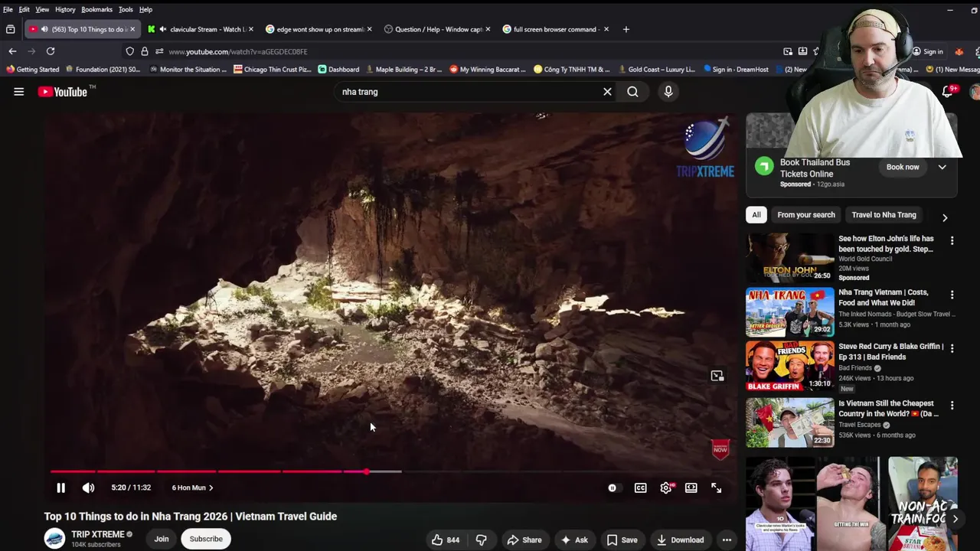Image resolution: width=980 pixels, height=551 pixels.
Task: Go back to previous page
Action: 12,51
